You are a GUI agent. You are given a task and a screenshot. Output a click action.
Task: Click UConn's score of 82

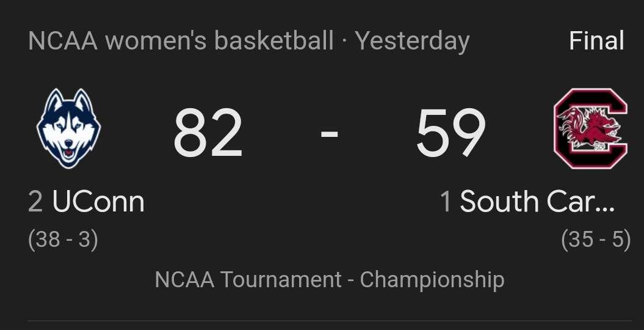click(x=208, y=133)
